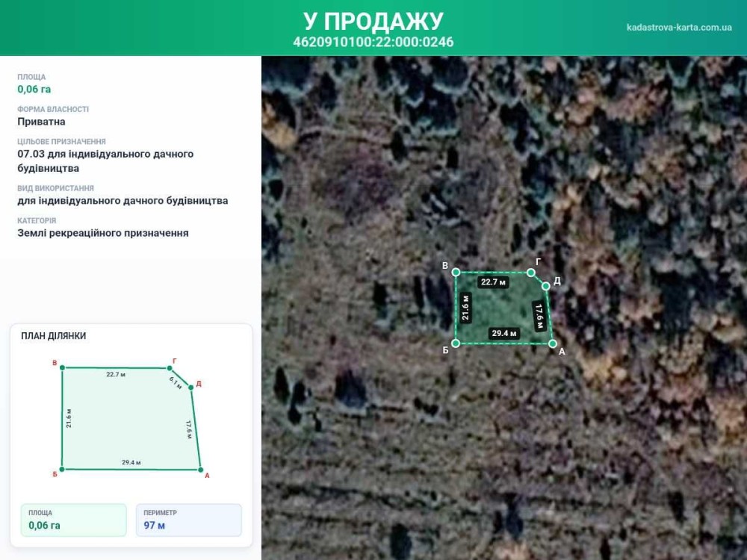Click vertex Д point in plot plan
This screenshot has height=560, width=747.
pos(190,387)
